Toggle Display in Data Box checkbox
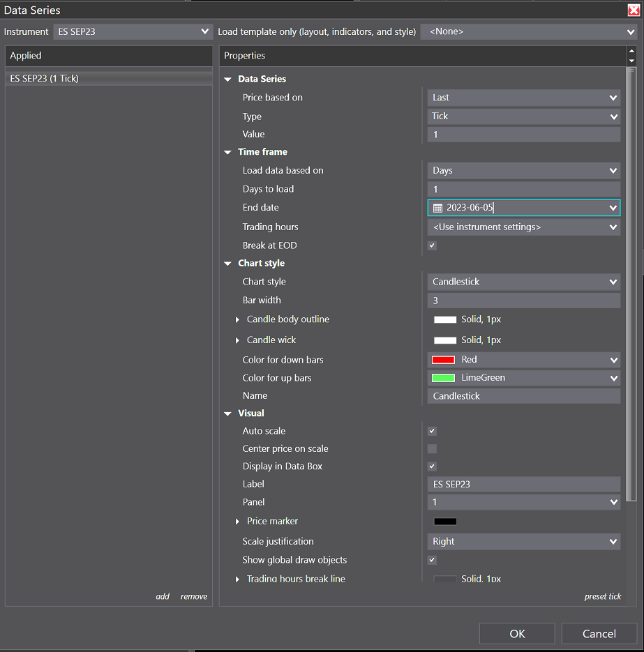This screenshot has width=644, height=652. click(433, 467)
